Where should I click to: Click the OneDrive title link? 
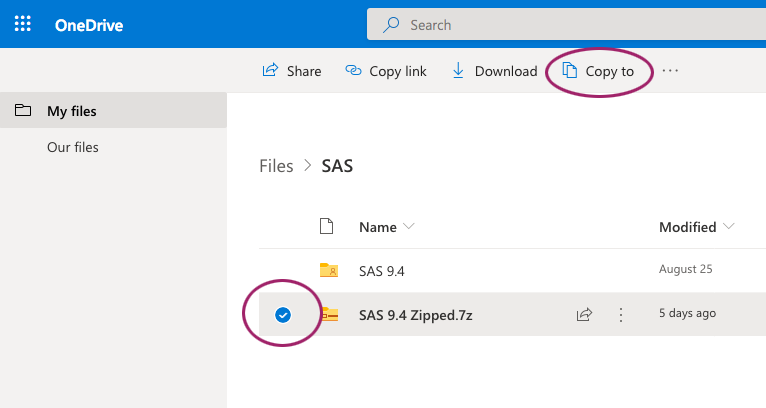point(88,24)
